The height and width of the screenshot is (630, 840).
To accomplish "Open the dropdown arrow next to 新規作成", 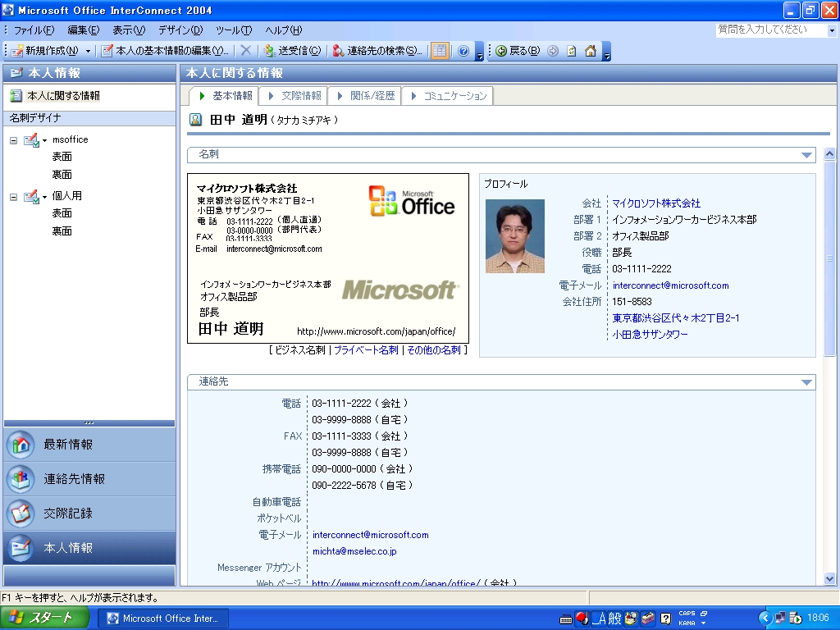I will coord(88,51).
